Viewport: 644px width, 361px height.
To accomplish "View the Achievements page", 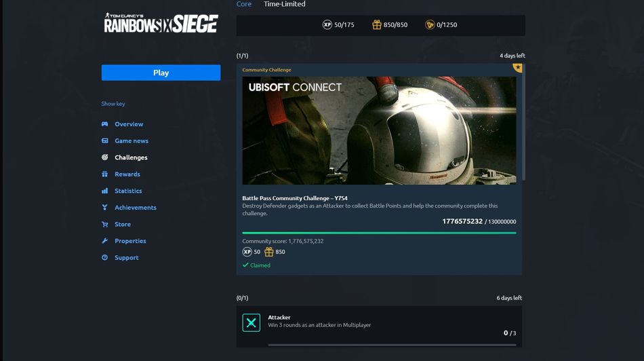I will coord(135,208).
